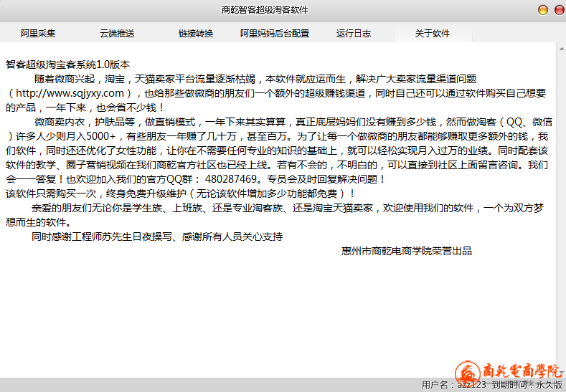Click the QQ group number 480287469
The image size is (566, 392).
pyautogui.click(x=231, y=179)
